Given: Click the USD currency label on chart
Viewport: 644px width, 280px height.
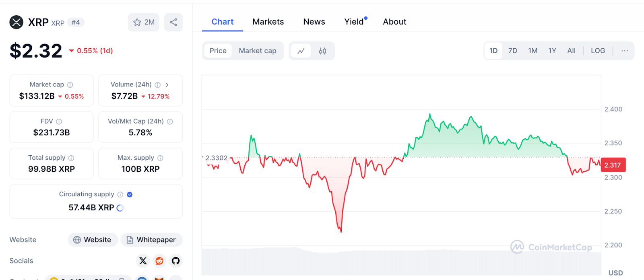Looking at the screenshot, I should 615,273.
